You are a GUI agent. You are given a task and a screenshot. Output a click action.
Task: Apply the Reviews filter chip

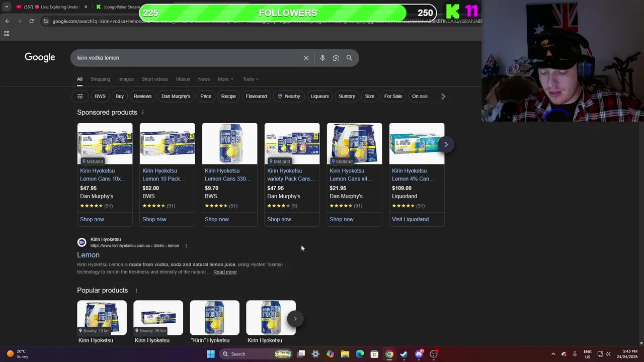(x=142, y=96)
